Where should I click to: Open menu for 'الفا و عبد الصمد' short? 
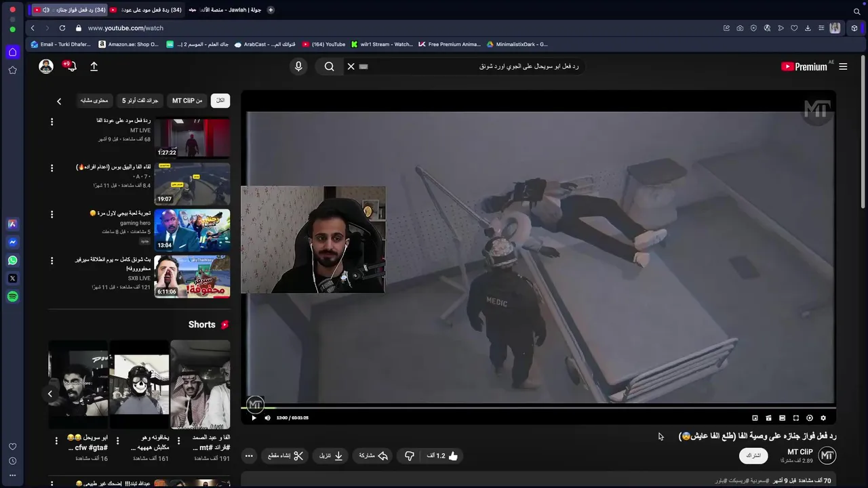tap(178, 441)
